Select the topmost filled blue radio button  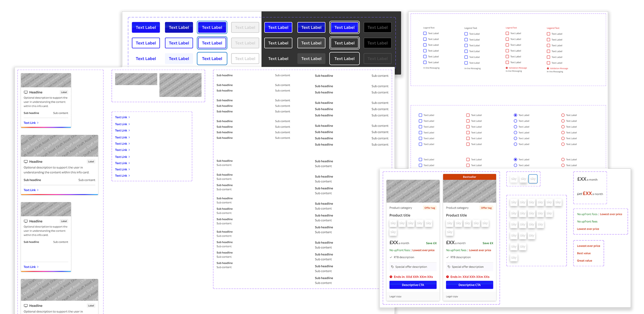click(515, 115)
